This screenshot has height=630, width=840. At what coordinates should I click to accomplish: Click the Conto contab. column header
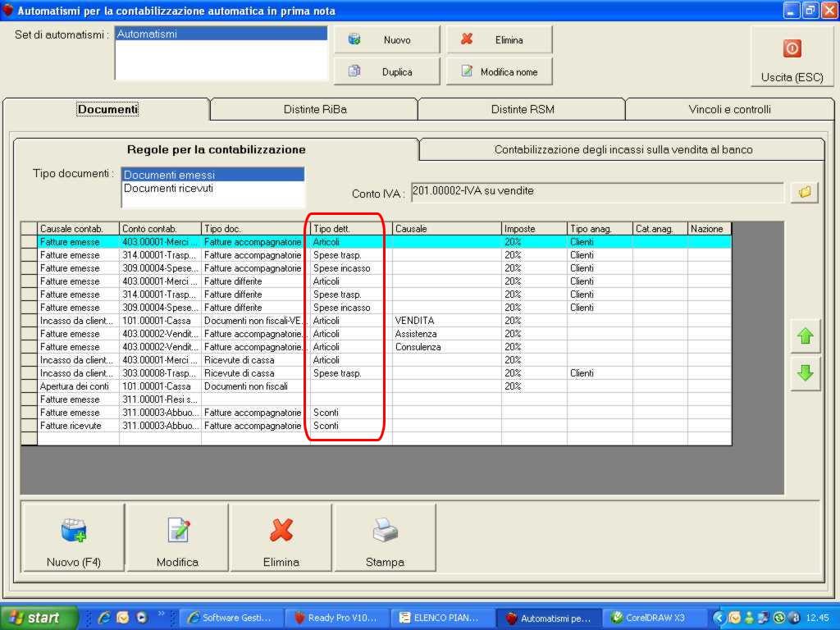pyautogui.click(x=160, y=229)
